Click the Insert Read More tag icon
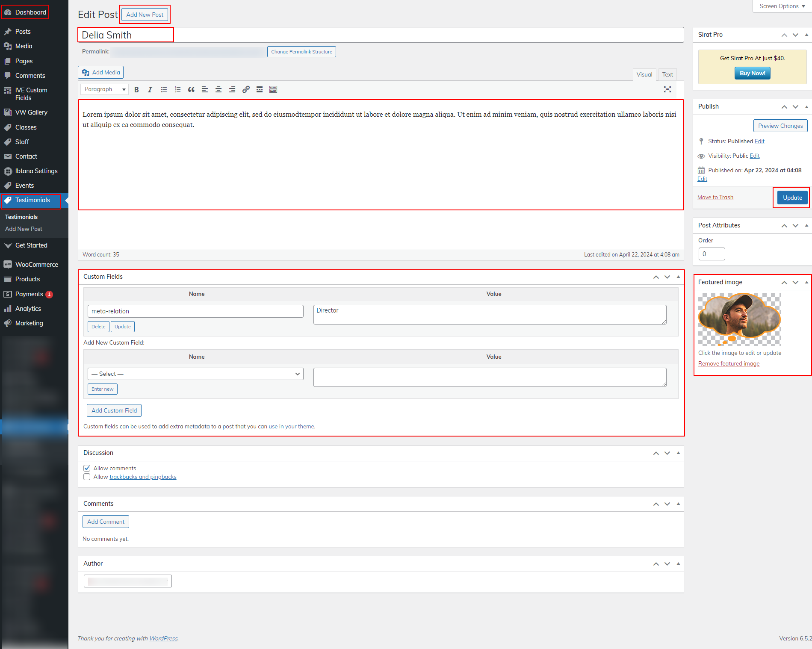The width and height of the screenshot is (812, 649). (x=260, y=89)
